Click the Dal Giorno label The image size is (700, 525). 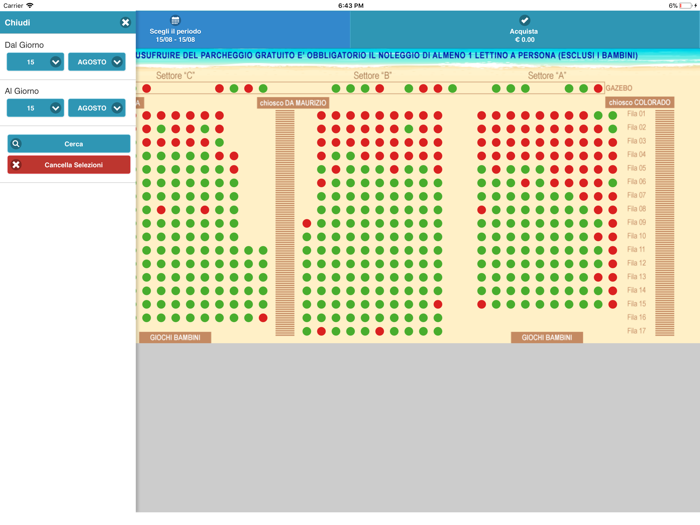click(x=24, y=45)
